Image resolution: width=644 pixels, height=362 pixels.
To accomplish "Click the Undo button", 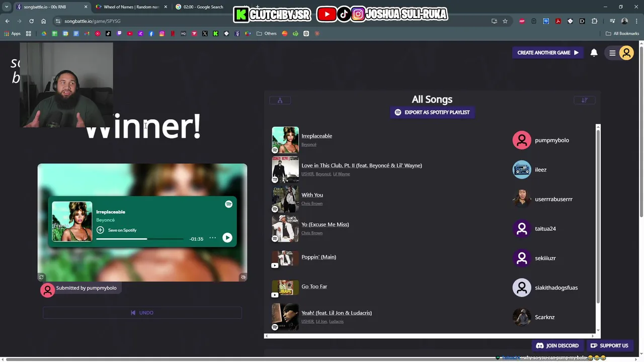I will pos(142,313).
